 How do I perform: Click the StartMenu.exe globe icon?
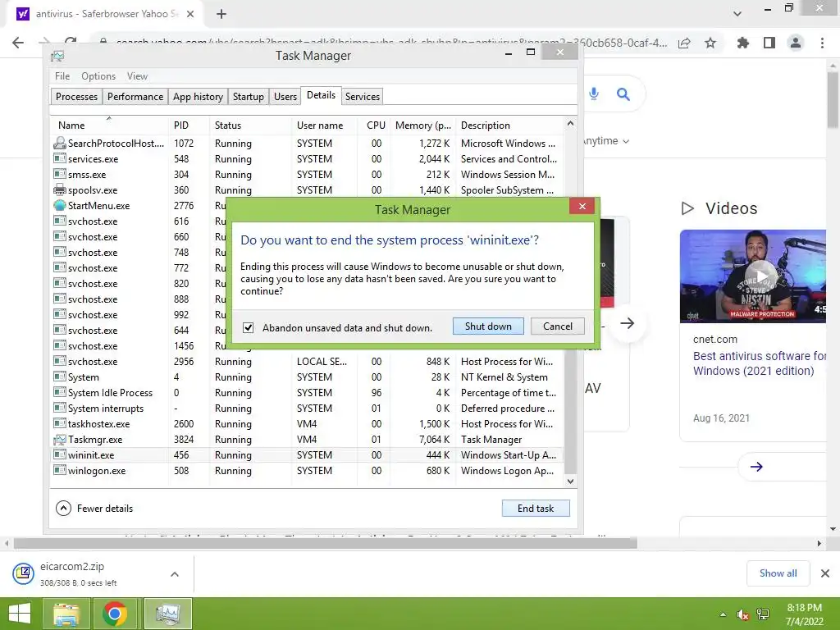coord(59,206)
